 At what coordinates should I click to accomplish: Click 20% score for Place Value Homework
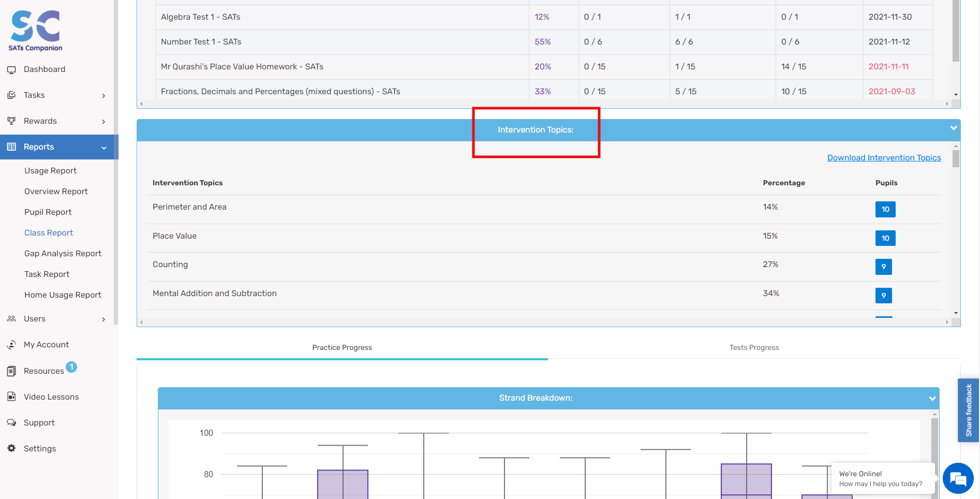pos(543,67)
